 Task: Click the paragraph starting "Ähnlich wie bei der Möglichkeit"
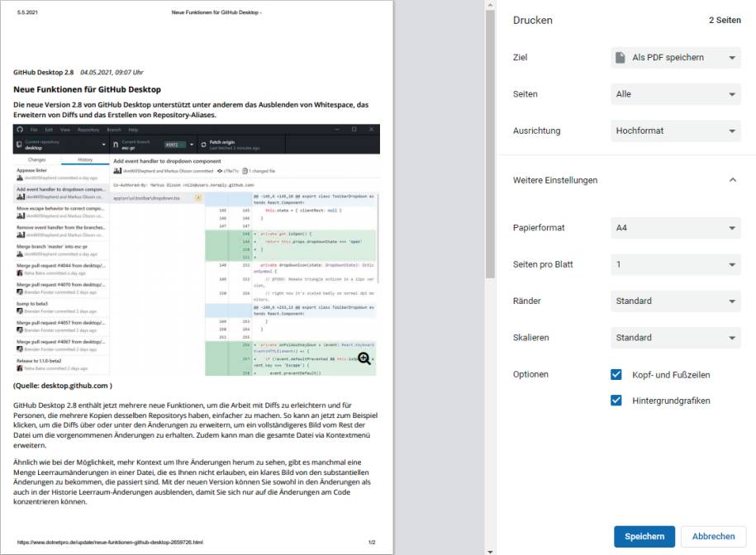[x=193, y=481]
